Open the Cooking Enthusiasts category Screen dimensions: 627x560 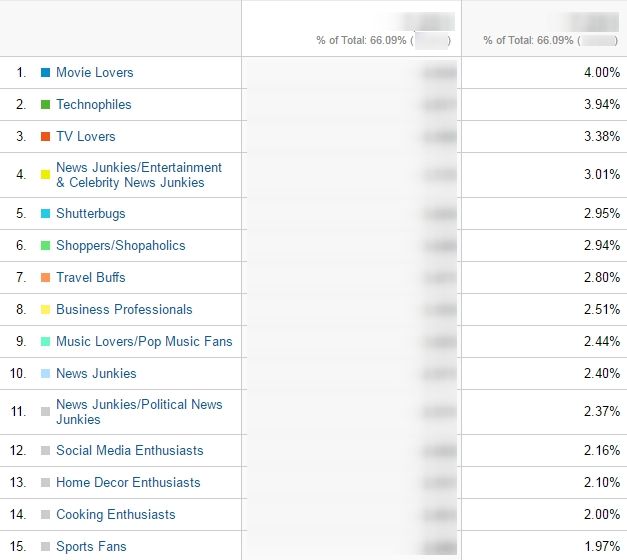[x=115, y=515]
